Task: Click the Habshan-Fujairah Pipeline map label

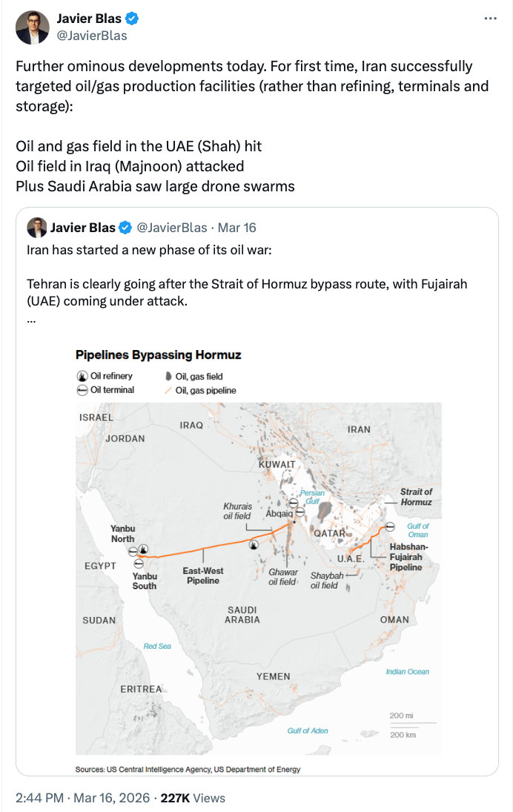Action: click(409, 557)
